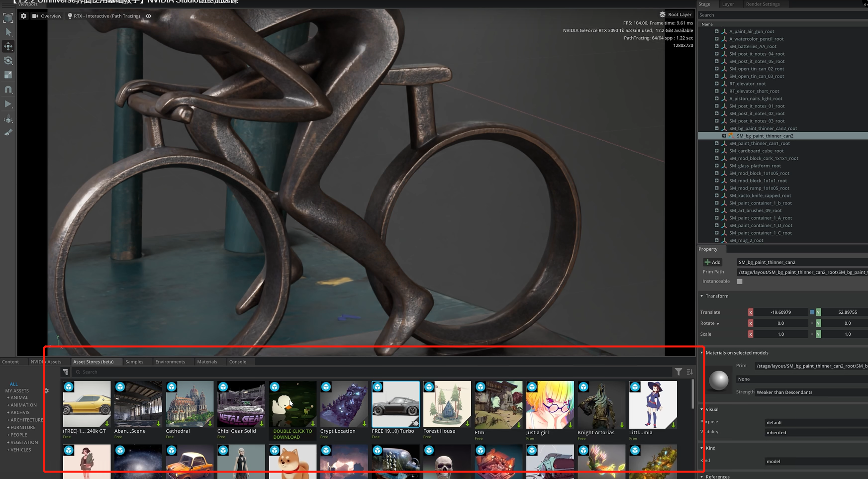Image resolution: width=868 pixels, height=479 pixels.
Task: Collapse the Visual section
Action: (702, 409)
